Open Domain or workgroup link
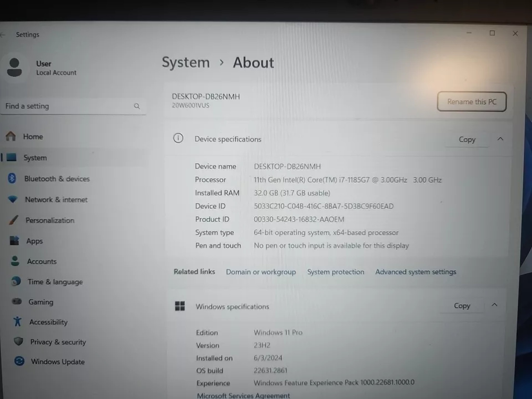The image size is (532, 399). pos(261,272)
